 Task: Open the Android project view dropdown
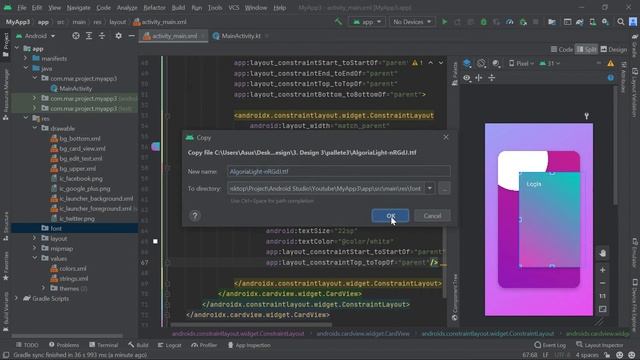(x=36, y=36)
